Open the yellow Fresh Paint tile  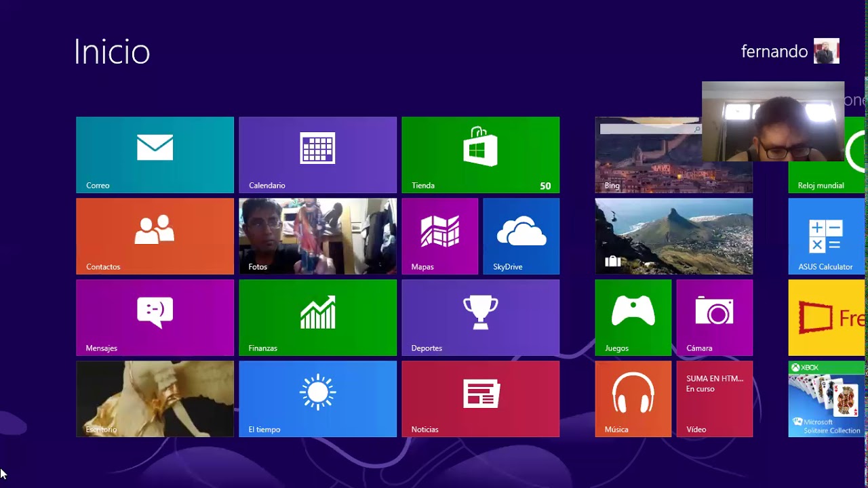pos(828,317)
